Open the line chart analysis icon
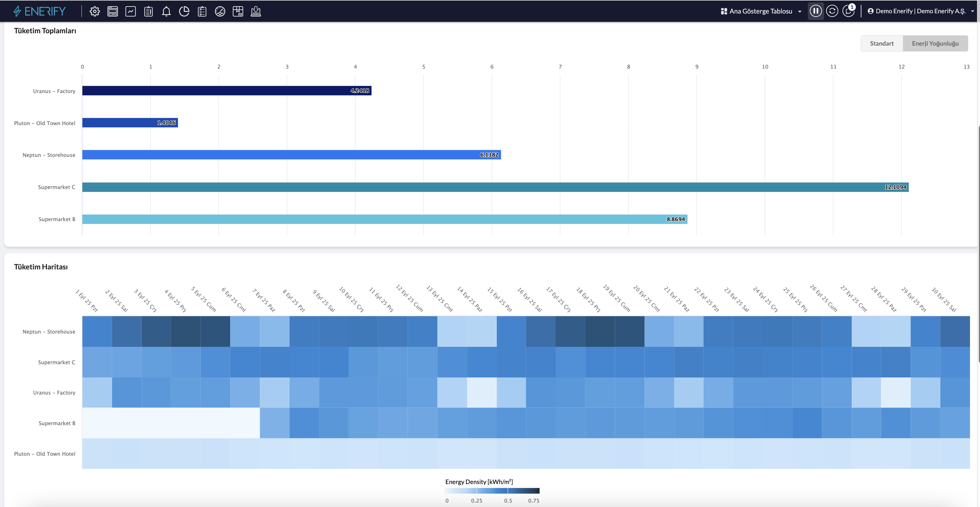Viewport: 980px width, 507px height. coord(130,11)
